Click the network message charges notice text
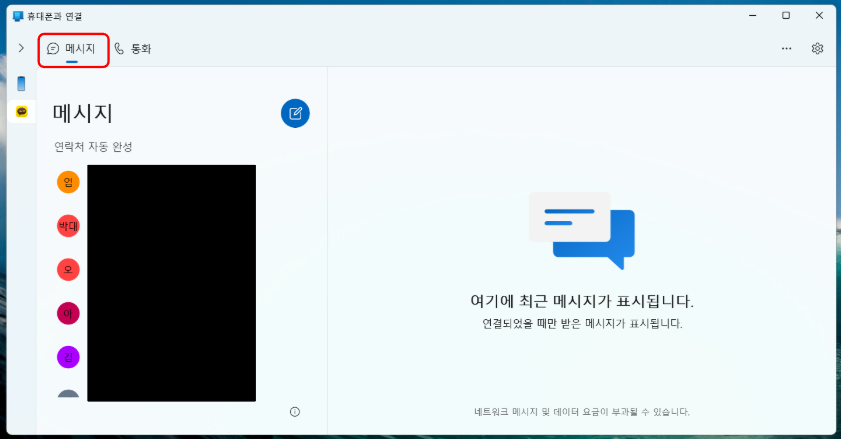The width and height of the screenshot is (841, 439). [582, 412]
